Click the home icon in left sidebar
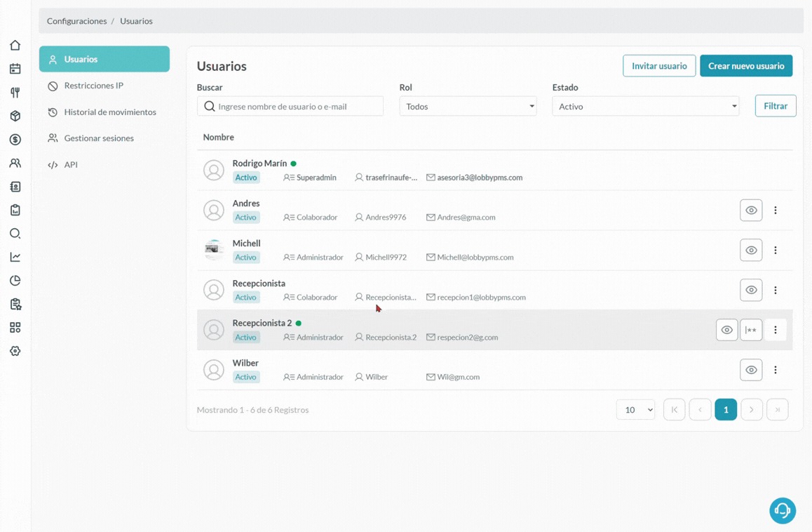 15,46
